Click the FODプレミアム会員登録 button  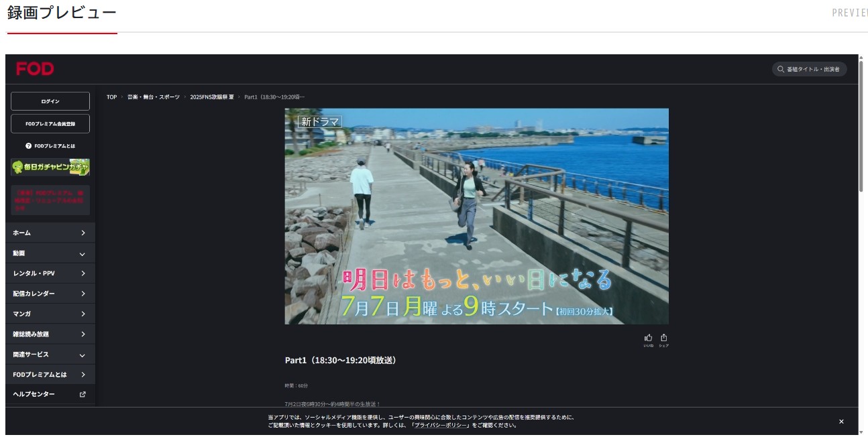pyautogui.click(x=50, y=124)
